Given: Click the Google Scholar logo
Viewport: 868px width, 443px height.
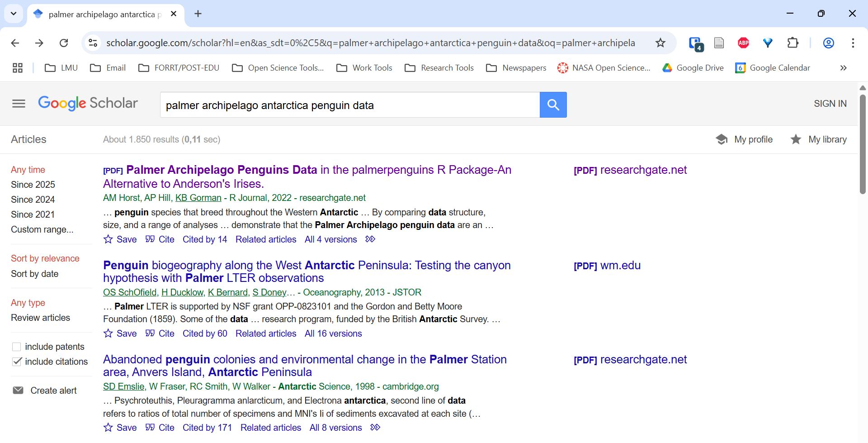Looking at the screenshot, I should [x=88, y=103].
